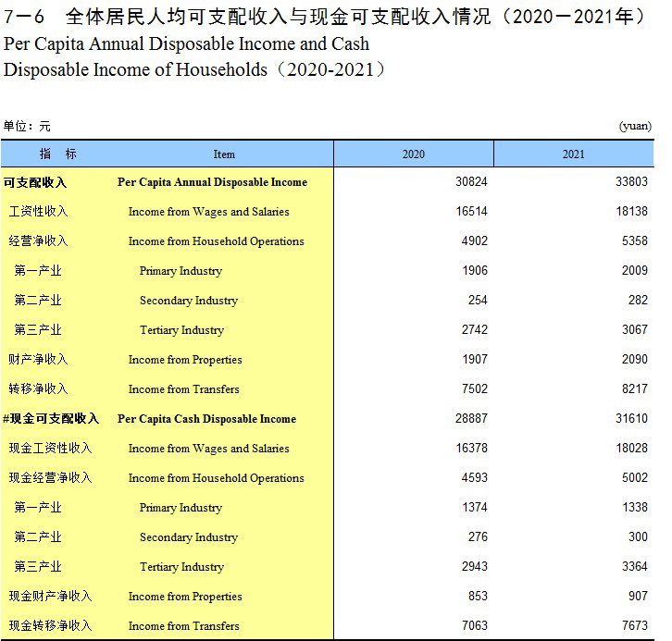Click the cell showing 2090
The width and height of the screenshot is (672, 641).
tap(635, 359)
